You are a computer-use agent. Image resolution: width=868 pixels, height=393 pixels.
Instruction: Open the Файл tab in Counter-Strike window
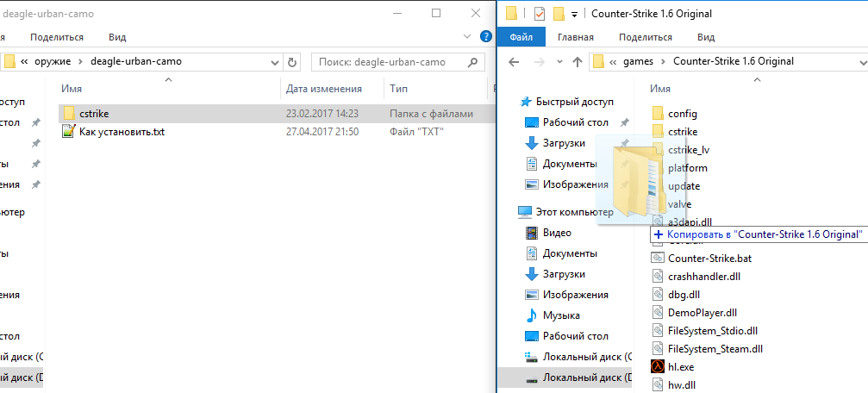pos(521,37)
